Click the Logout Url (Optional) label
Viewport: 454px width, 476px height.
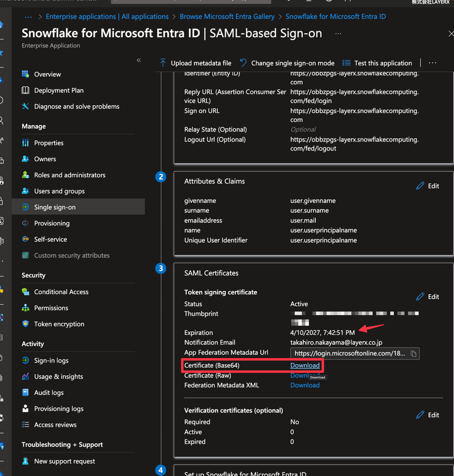(x=215, y=139)
